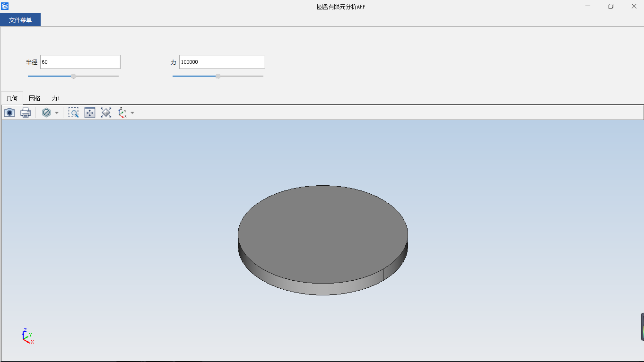The width and height of the screenshot is (644, 362).
Task: Take a snapshot with the camera icon
Action: point(9,112)
